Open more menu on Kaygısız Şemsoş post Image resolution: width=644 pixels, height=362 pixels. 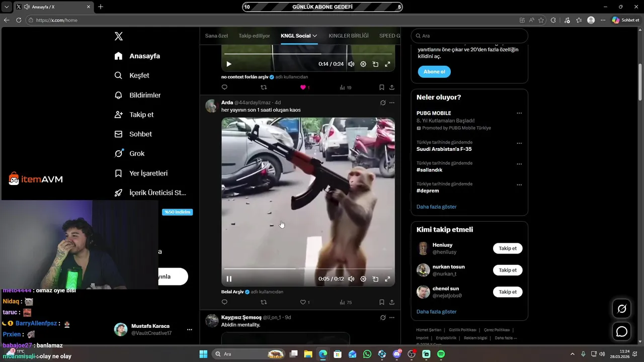(x=392, y=317)
